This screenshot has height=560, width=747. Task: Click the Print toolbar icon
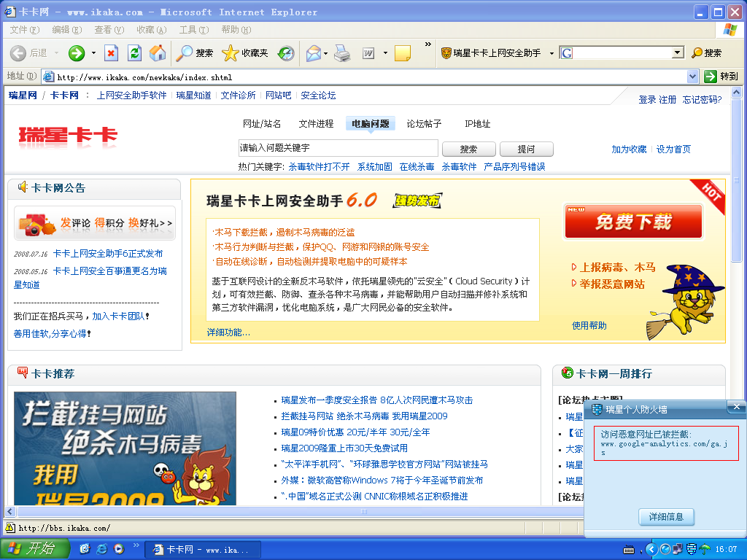pyautogui.click(x=342, y=52)
